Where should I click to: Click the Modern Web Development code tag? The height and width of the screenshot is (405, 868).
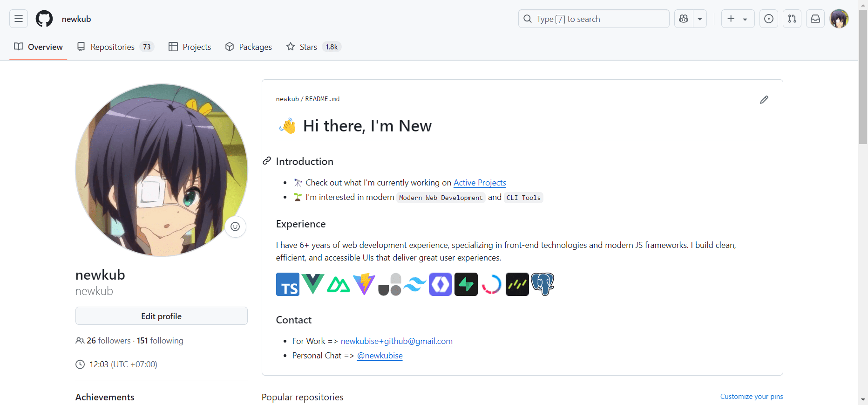[x=441, y=198]
